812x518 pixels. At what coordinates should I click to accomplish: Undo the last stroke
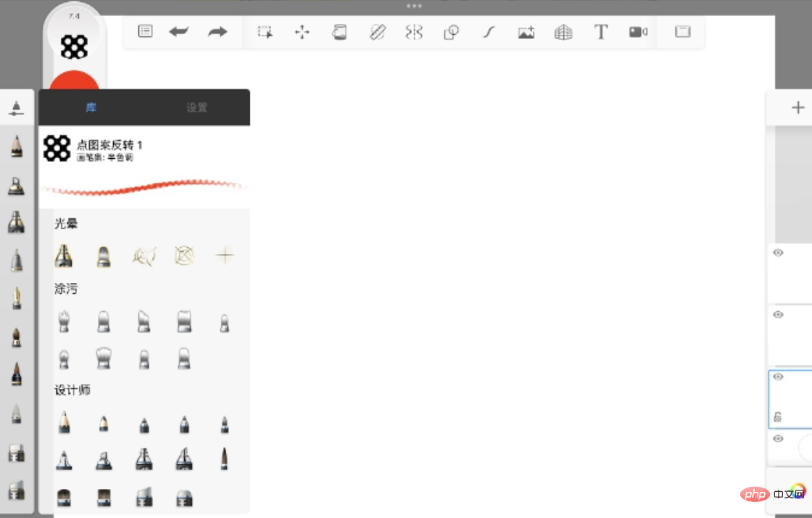click(x=178, y=32)
